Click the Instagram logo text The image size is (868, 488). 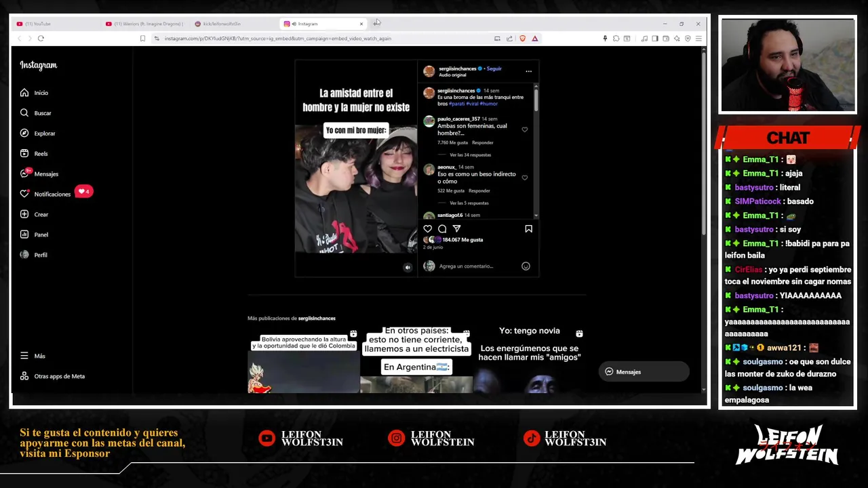(x=39, y=65)
